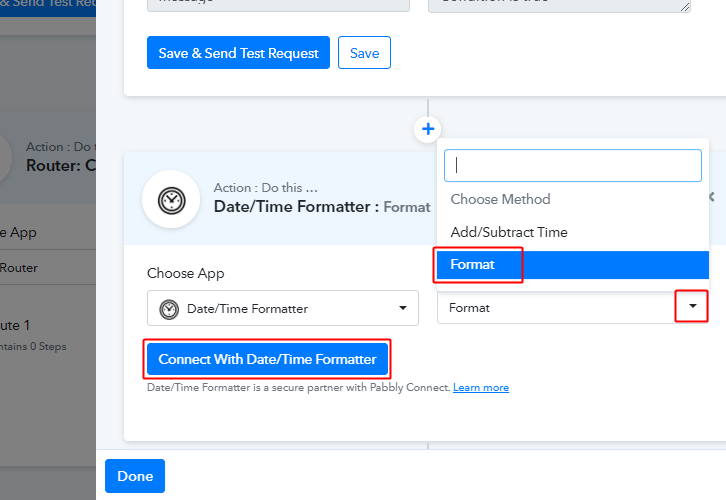This screenshot has height=500, width=726.
Task: Click Connect With Date/Time Formatter button
Action: [267, 359]
